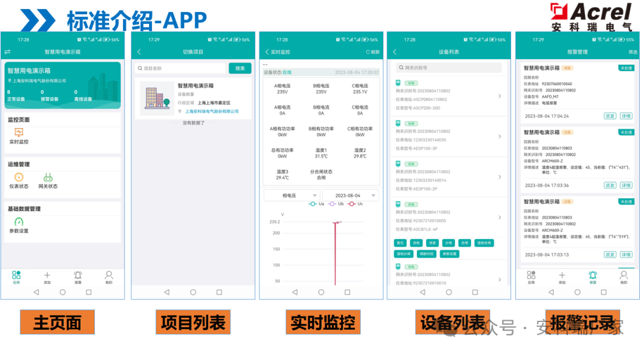644x353 pixels.
Task: Click the 强制分闸 button
Action: coord(404,253)
